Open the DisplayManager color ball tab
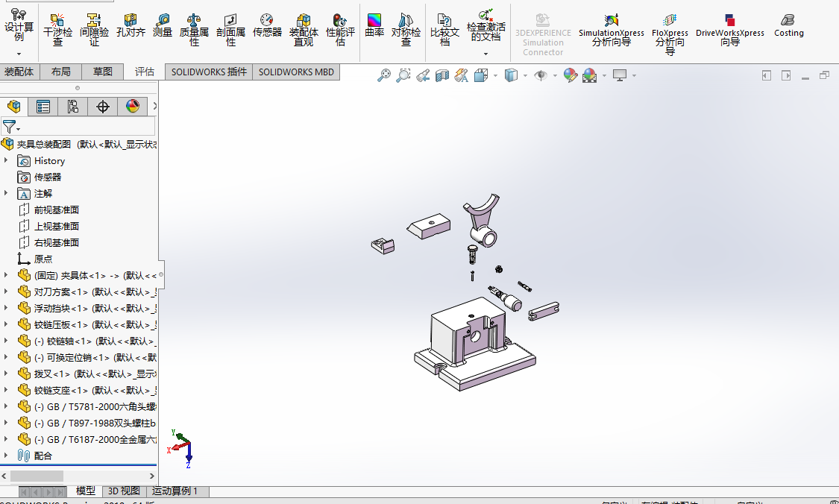 click(133, 107)
